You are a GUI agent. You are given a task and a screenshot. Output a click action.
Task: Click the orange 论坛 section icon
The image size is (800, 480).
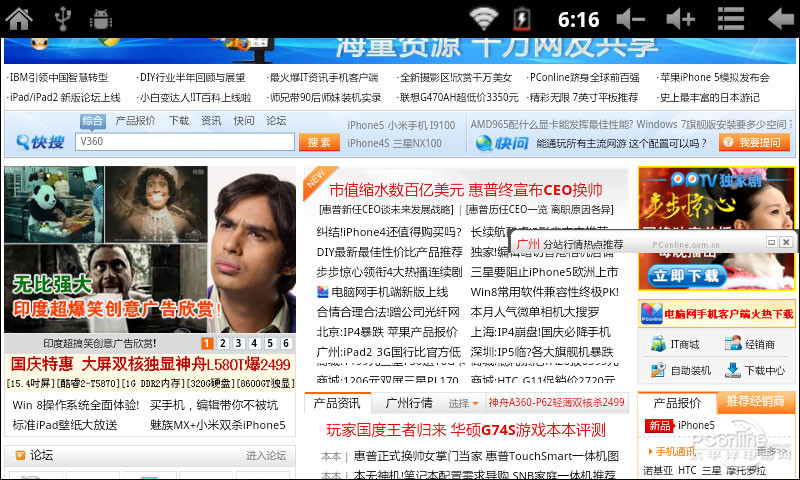20,455
